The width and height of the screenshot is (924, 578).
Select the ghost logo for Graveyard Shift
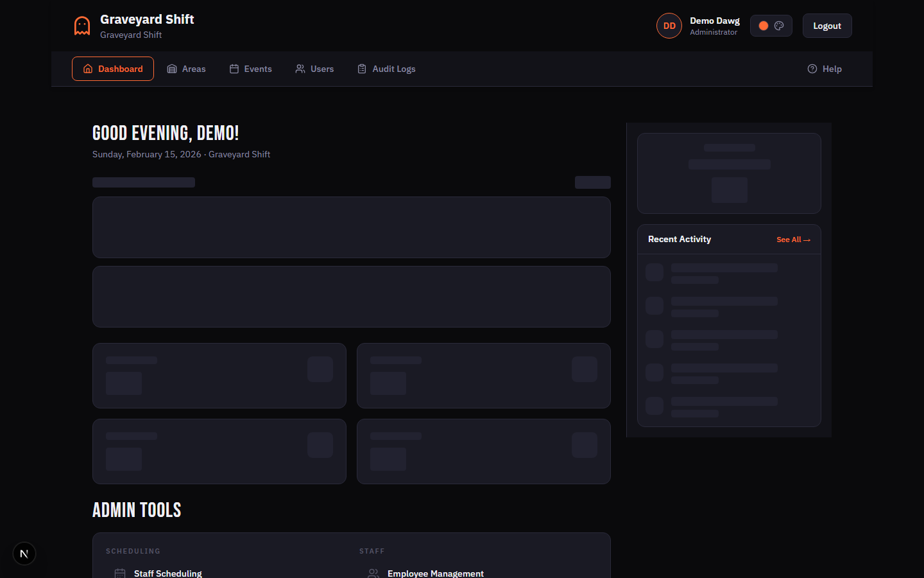[81, 25]
